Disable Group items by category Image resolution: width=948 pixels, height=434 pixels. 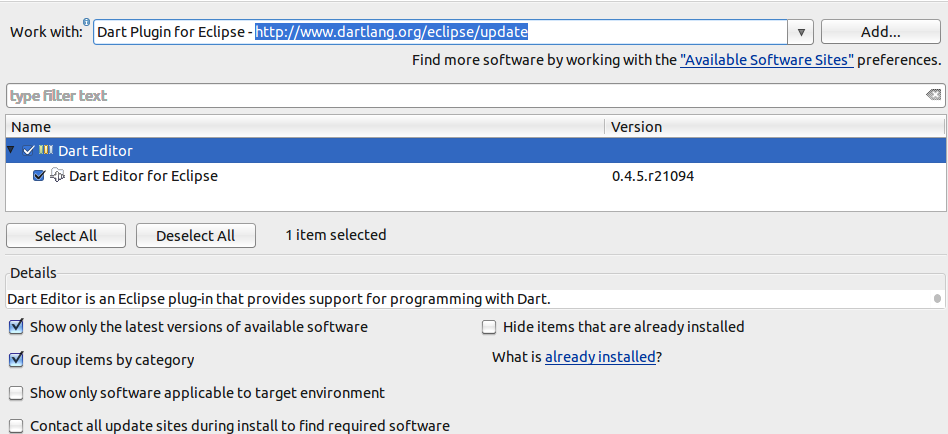[x=16, y=360]
